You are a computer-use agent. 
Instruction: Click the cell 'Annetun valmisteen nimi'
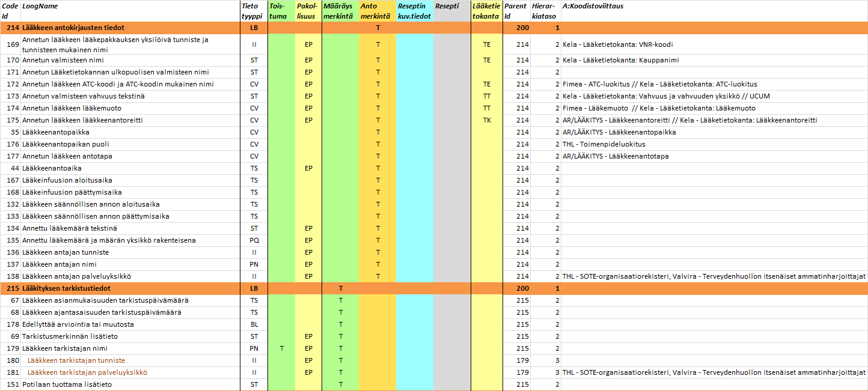coord(130,60)
